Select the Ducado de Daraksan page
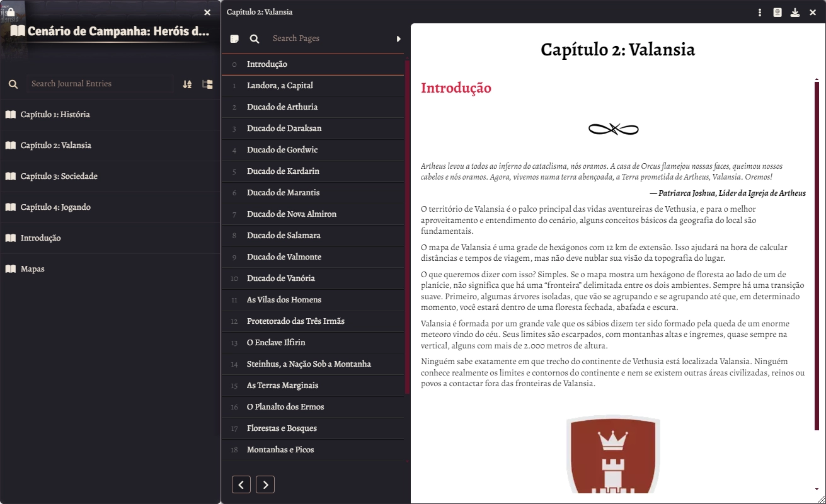The height and width of the screenshot is (504, 826). pos(313,129)
